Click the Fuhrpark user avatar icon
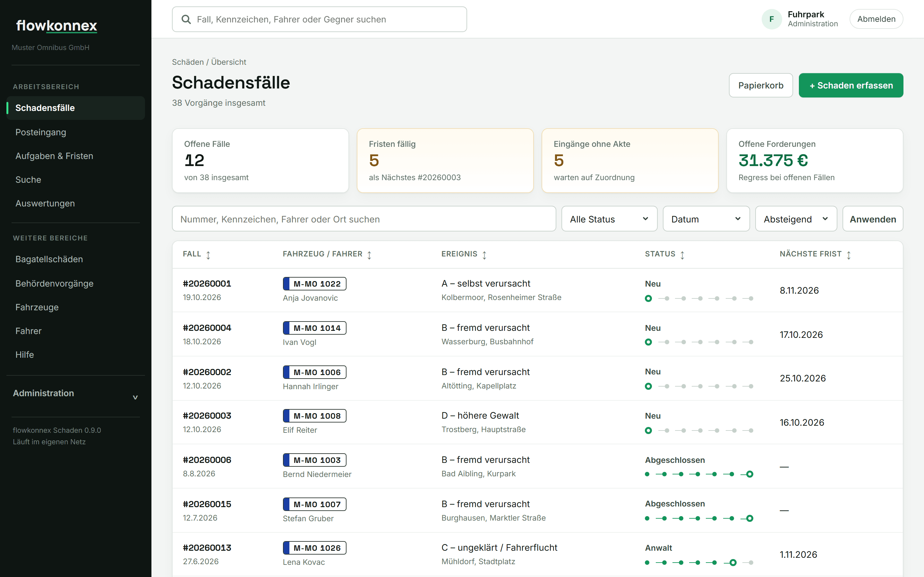 (x=772, y=19)
